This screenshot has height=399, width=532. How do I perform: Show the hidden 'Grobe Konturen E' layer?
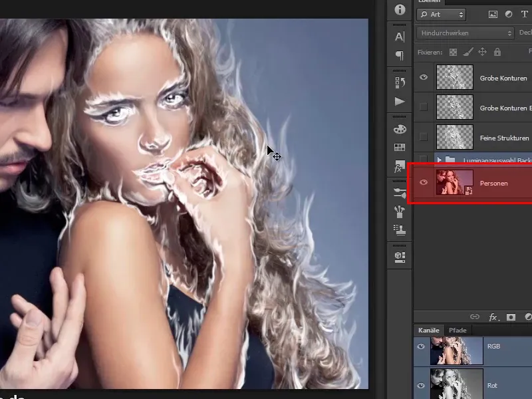click(424, 107)
